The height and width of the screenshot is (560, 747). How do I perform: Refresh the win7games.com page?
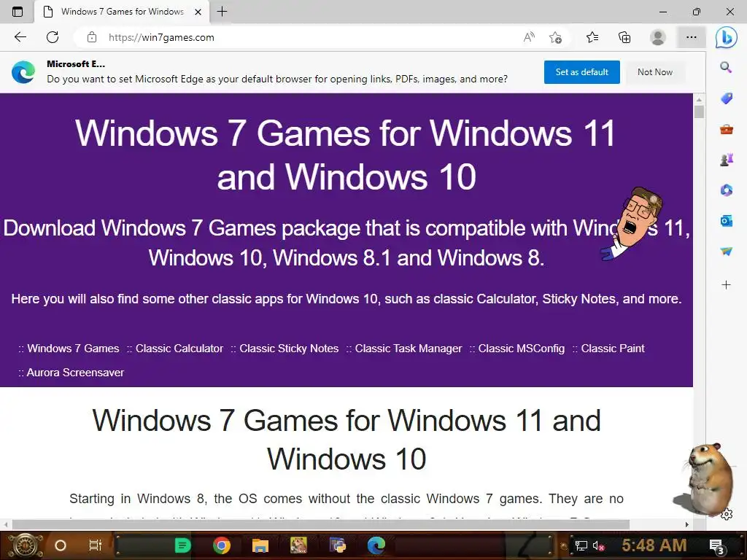53,37
